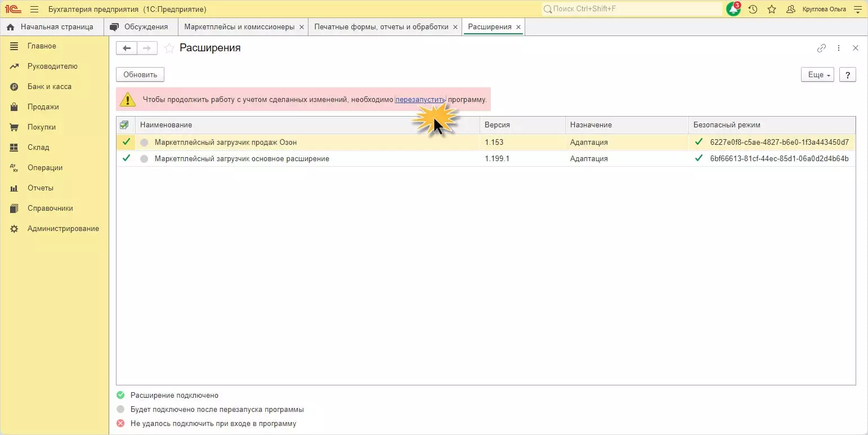Add Расширения page to favorites star

tap(169, 48)
